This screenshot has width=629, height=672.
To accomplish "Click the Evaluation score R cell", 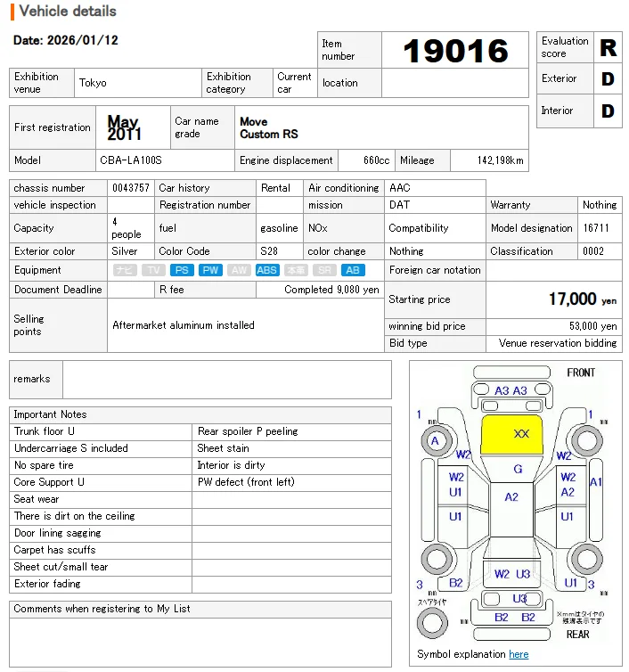I will point(608,47).
